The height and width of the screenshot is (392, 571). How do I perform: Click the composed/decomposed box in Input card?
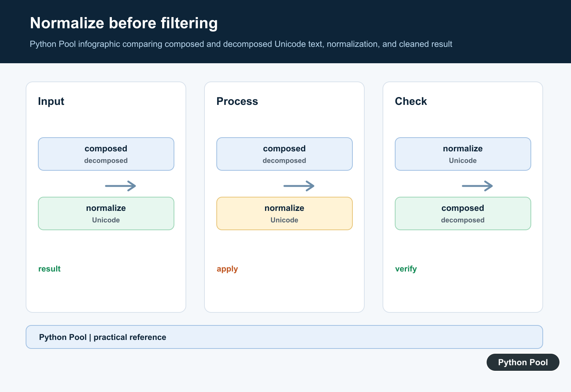tap(106, 154)
